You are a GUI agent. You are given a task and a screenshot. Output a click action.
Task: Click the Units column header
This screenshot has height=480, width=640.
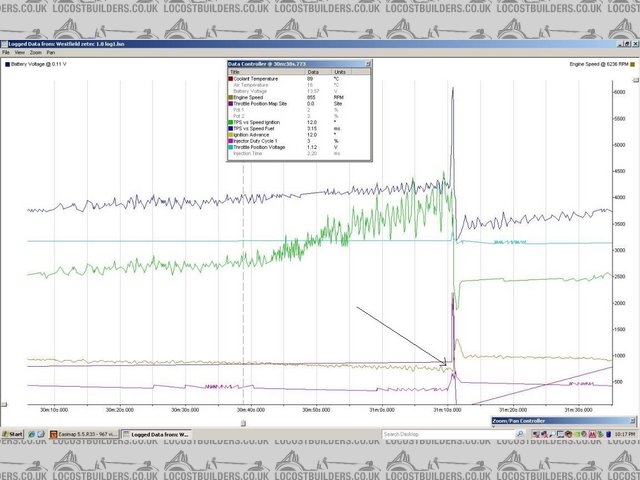342,72
